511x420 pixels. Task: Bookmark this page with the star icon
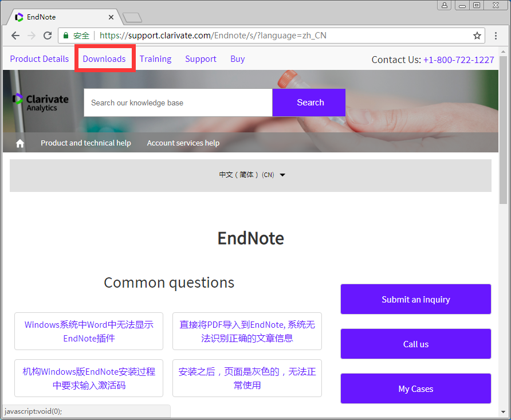[x=477, y=36]
